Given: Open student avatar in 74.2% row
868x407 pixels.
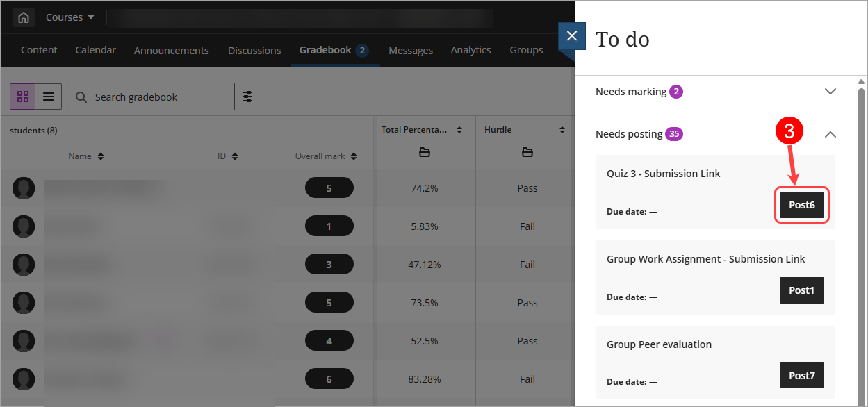Looking at the screenshot, I should (24, 188).
